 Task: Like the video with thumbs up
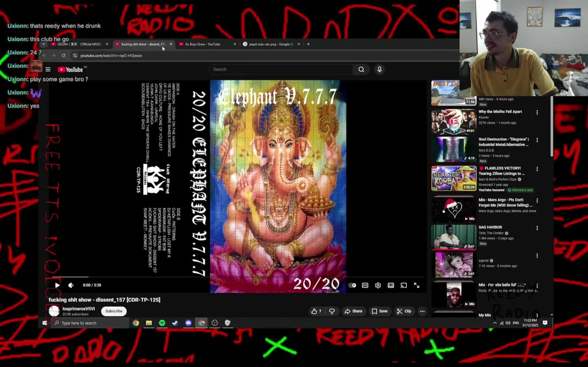[316, 311]
